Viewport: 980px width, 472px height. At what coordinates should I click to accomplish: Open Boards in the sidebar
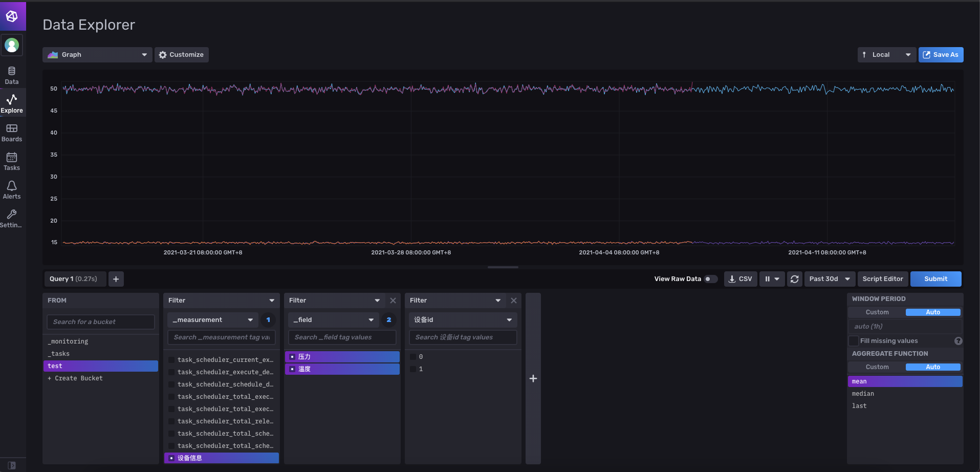click(12, 133)
